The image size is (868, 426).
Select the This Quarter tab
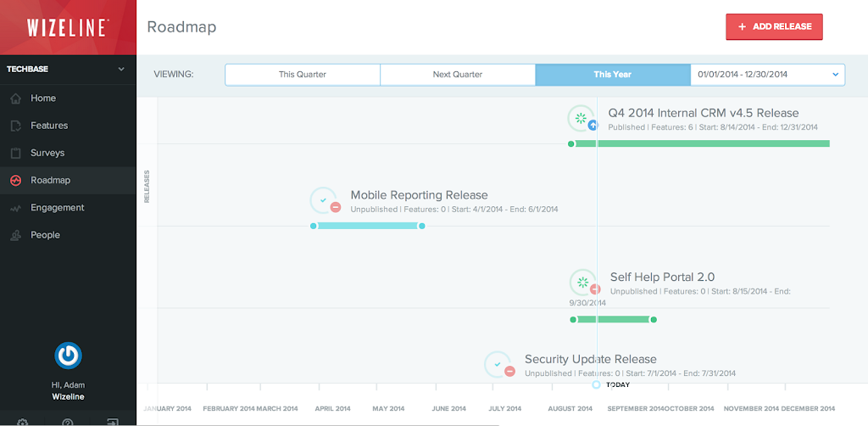coord(303,75)
